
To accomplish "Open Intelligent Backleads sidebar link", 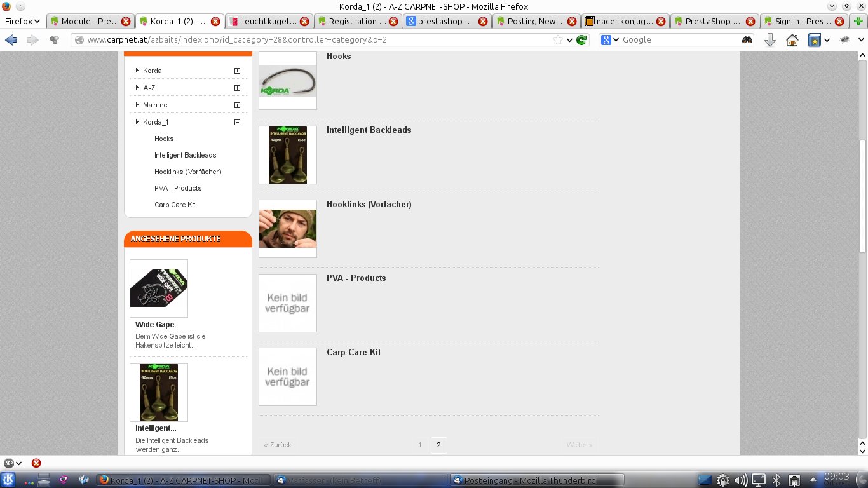I will (185, 155).
